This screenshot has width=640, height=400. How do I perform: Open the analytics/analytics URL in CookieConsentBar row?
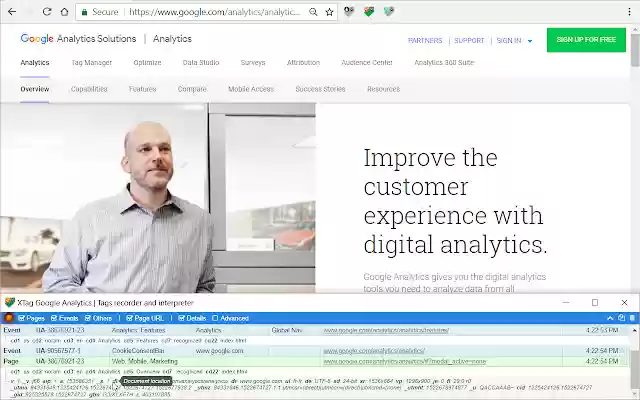374,351
